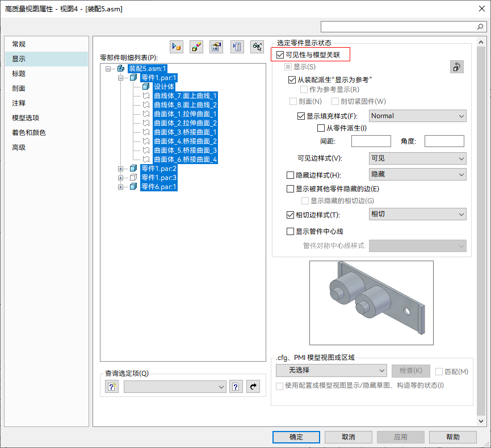The image size is (491, 448).
Task: Click the 取消 button
Action: coord(348,437)
